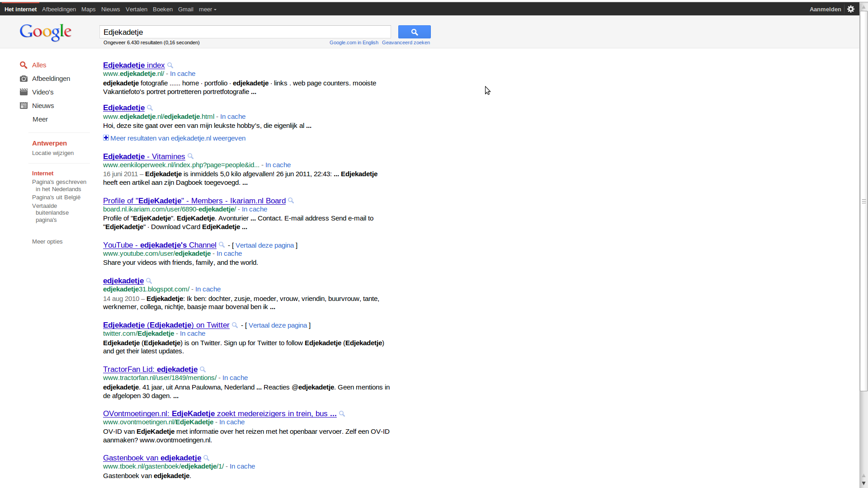Expand more results from edjekadetje.nl plus icon
868x488 pixels.
tap(106, 138)
